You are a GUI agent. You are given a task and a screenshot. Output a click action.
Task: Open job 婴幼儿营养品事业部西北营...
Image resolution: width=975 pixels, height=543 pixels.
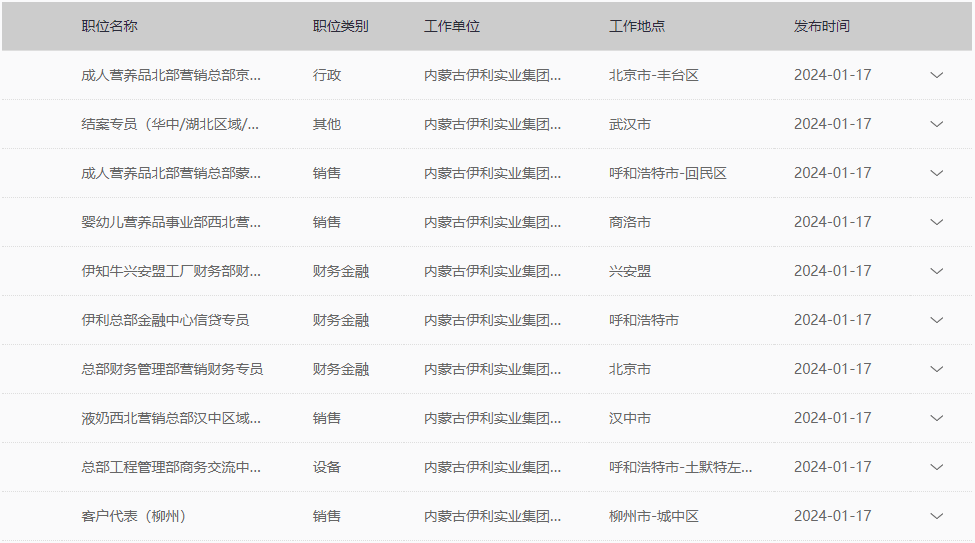(171, 222)
